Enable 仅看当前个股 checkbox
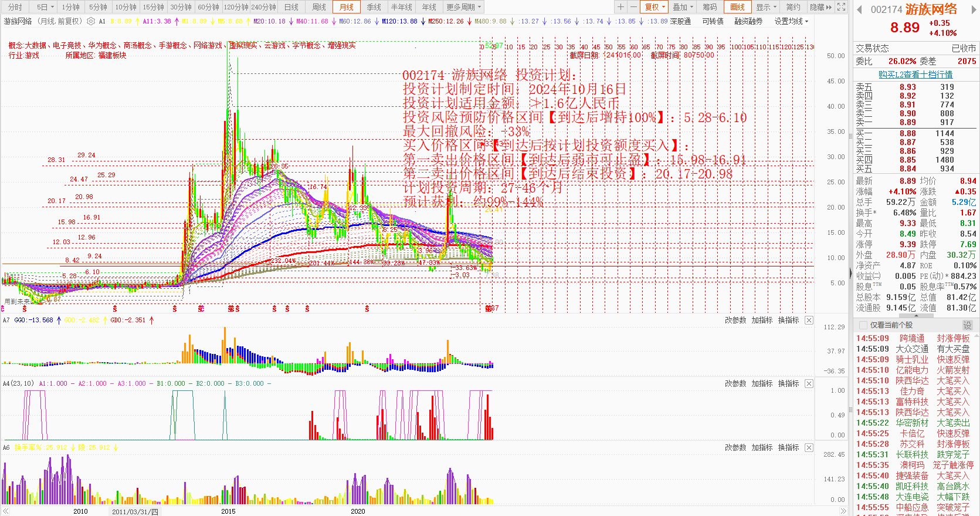This screenshot has height=516, width=980. coord(863,325)
